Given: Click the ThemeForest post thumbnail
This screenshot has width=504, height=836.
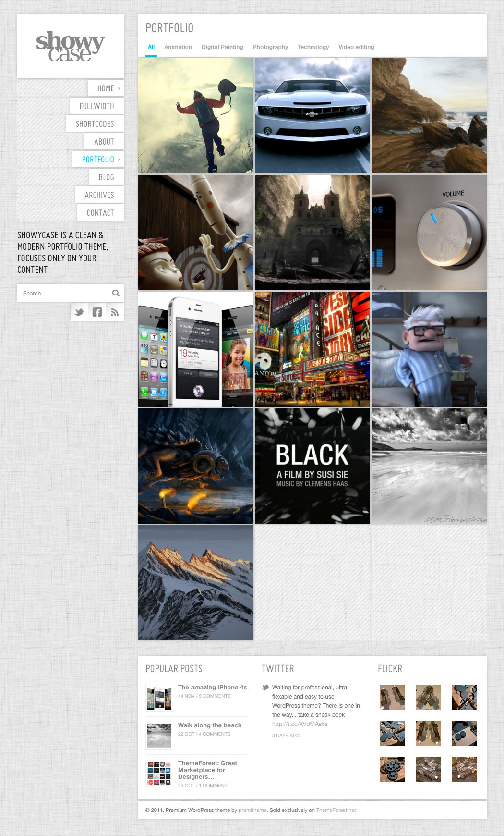Looking at the screenshot, I should [x=159, y=773].
